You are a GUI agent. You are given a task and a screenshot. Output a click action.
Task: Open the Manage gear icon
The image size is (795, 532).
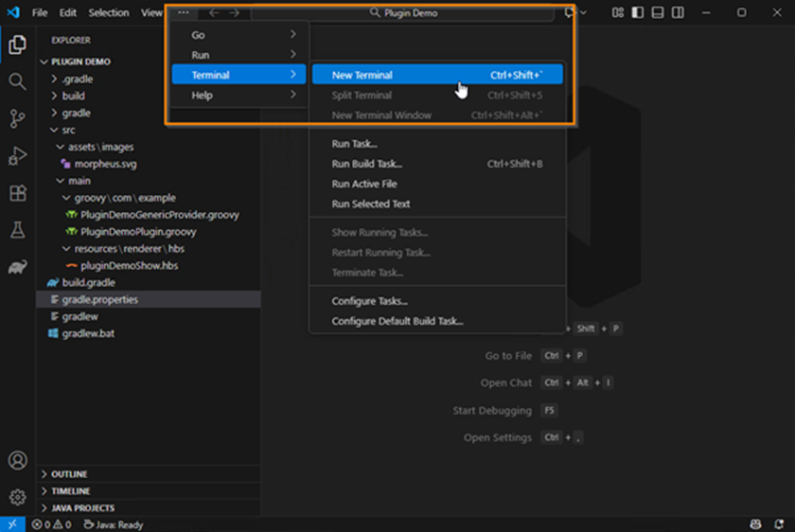17,497
